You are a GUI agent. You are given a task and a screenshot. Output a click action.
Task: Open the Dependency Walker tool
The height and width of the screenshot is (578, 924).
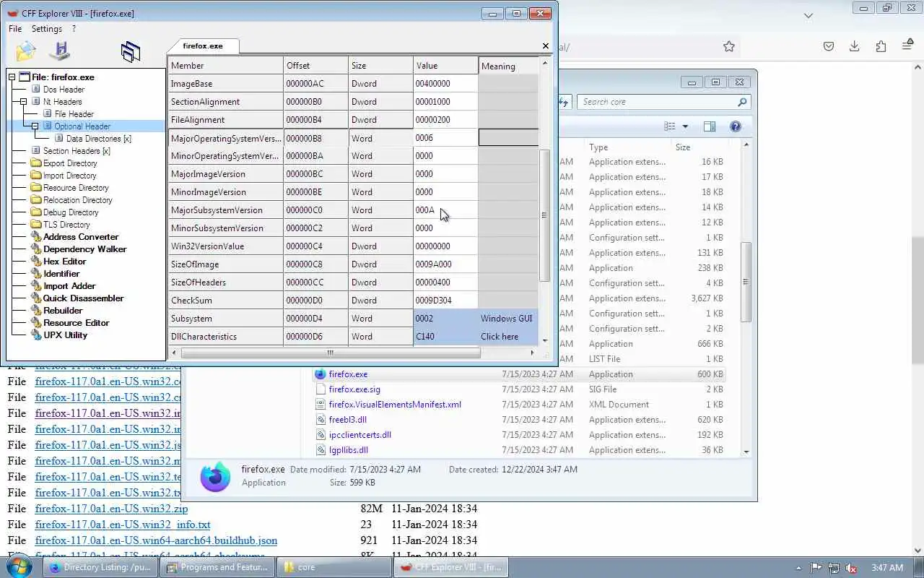[x=85, y=249]
